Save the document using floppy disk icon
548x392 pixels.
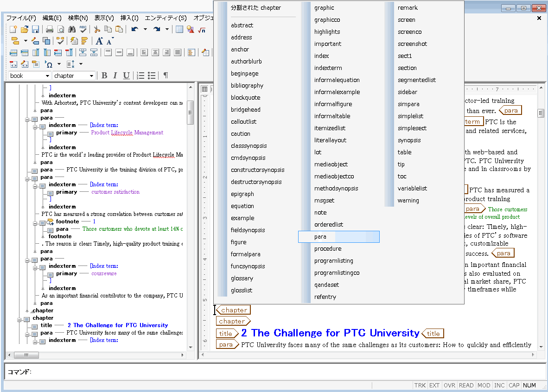point(35,30)
